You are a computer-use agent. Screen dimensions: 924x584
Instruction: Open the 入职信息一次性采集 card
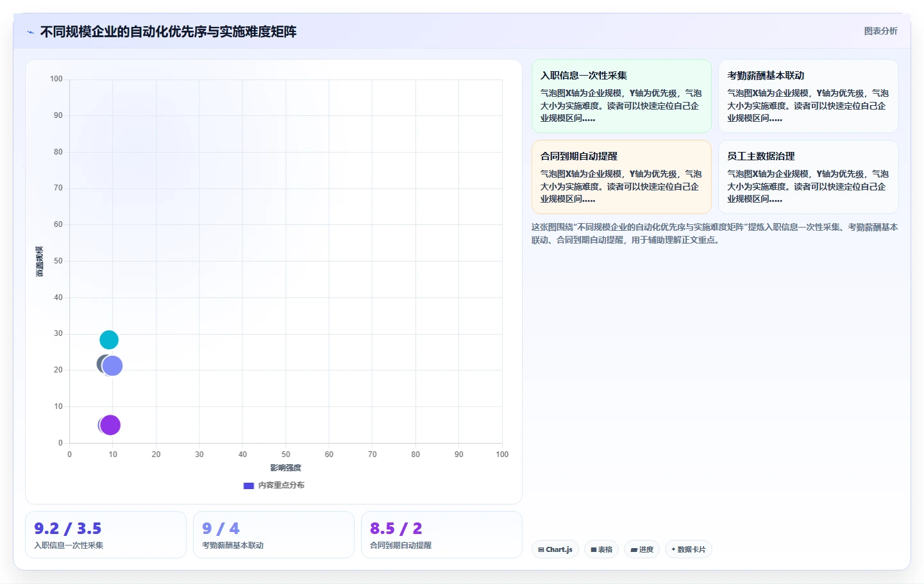tap(621, 96)
